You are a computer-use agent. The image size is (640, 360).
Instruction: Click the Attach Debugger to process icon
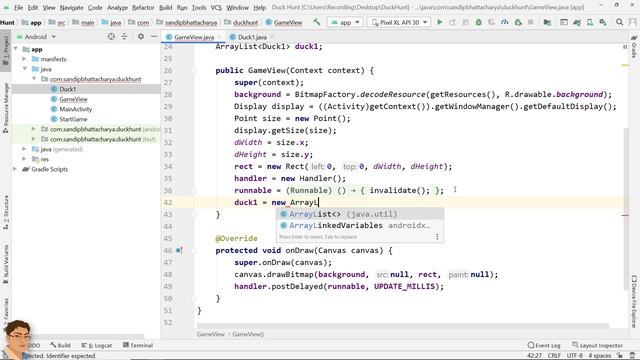(518, 22)
